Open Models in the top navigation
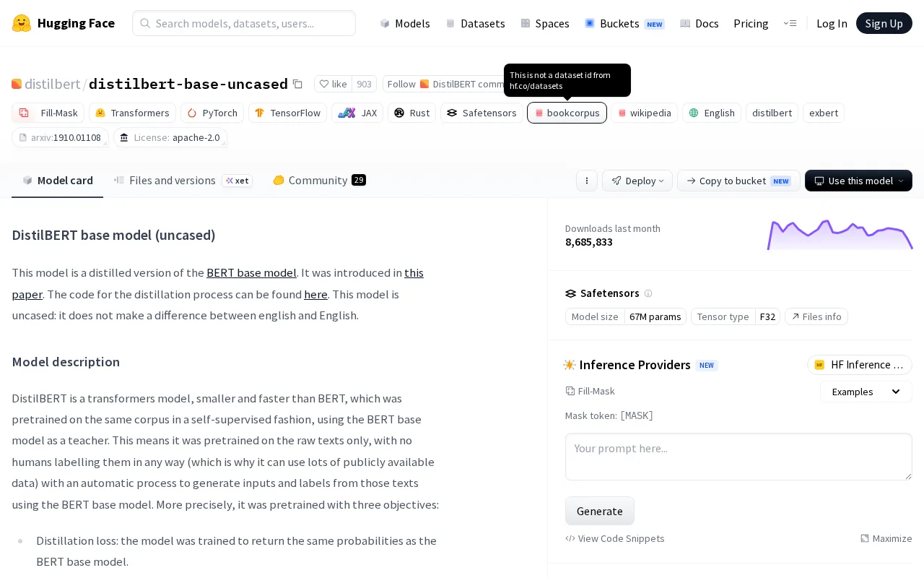Image resolution: width=924 pixels, height=578 pixels. (404, 23)
